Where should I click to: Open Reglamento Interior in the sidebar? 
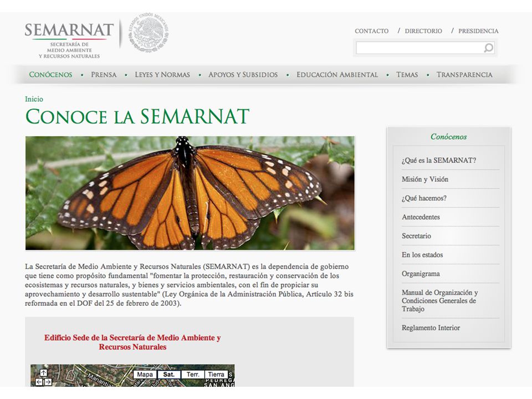[x=431, y=328]
